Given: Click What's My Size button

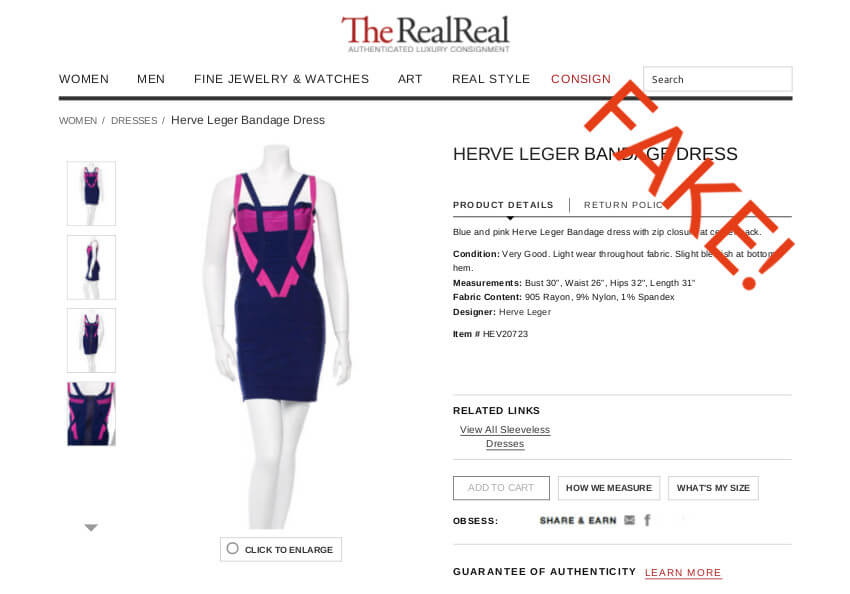Looking at the screenshot, I should coord(713,488).
